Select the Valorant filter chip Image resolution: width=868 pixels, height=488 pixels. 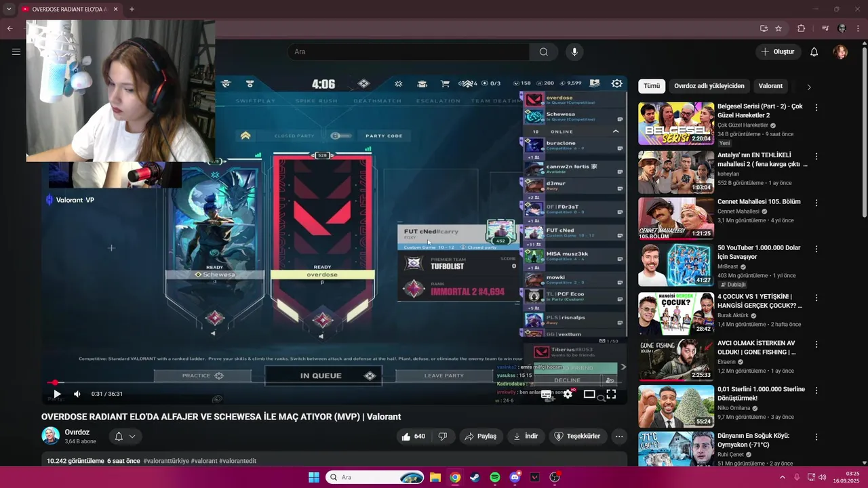pyautogui.click(x=770, y=86)
